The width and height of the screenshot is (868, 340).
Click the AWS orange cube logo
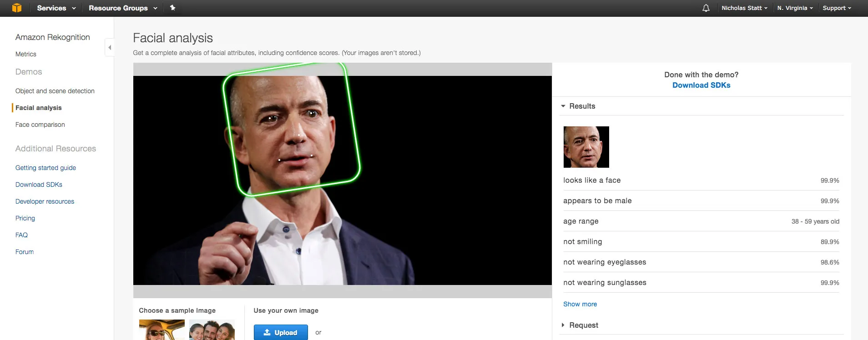click(x=17, y=8)
